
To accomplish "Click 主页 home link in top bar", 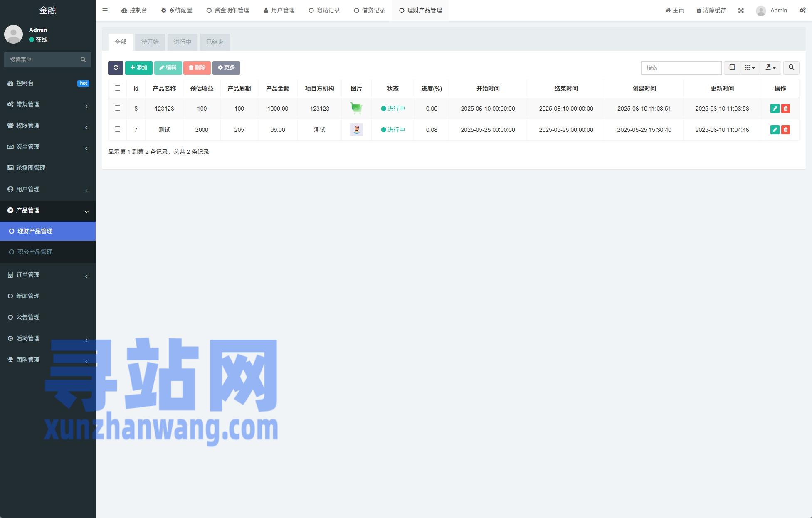I will (675, 10).
